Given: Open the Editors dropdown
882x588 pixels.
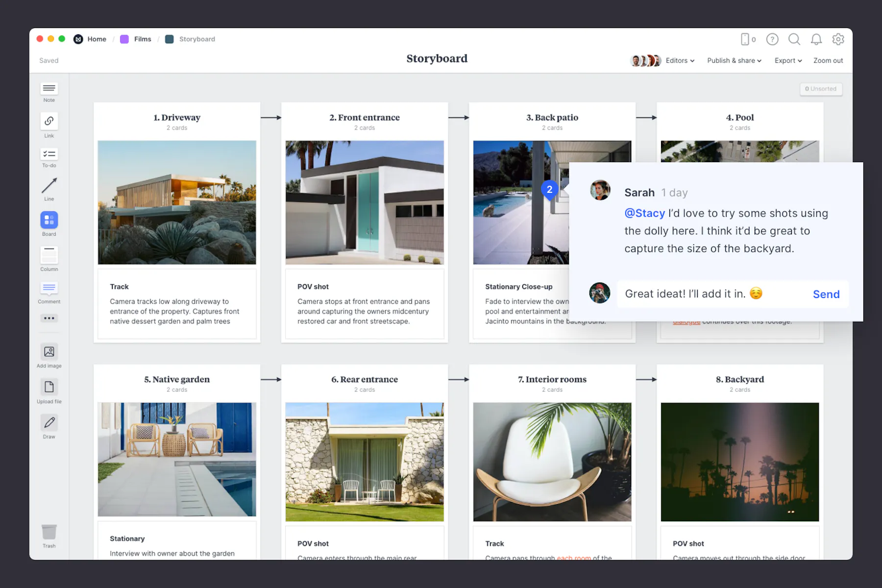Looking at the screenshot, I should coord(679,60).
